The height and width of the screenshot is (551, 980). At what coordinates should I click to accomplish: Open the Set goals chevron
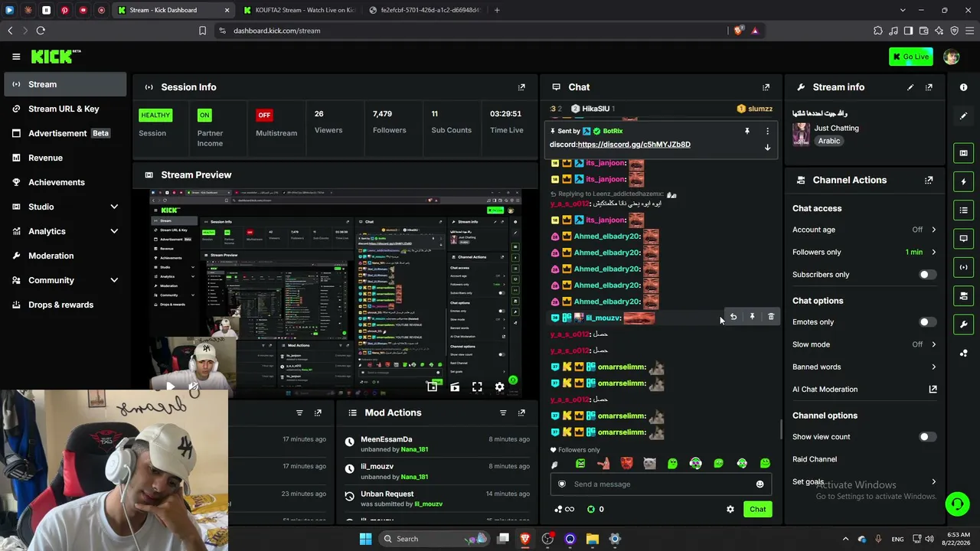(933, 482)
